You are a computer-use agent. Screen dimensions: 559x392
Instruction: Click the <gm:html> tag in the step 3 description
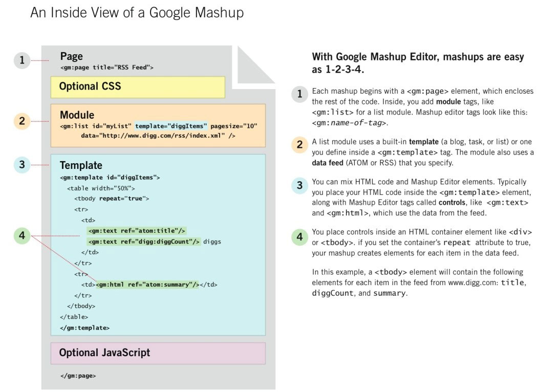(348, 213)
